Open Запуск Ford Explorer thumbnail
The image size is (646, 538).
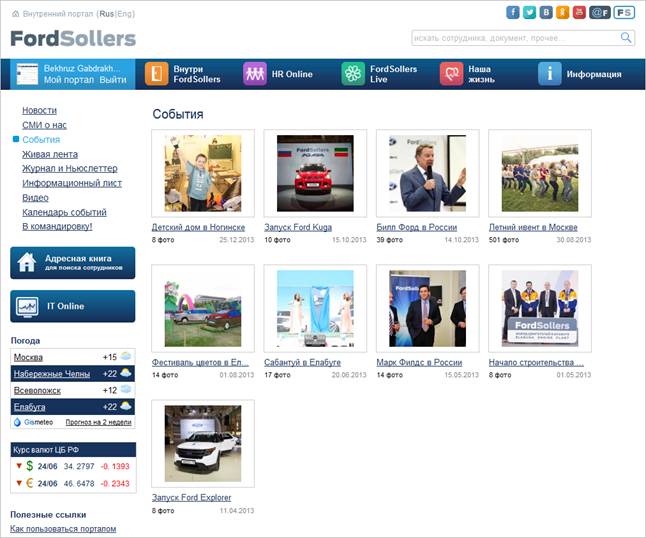tap(203, 444)
